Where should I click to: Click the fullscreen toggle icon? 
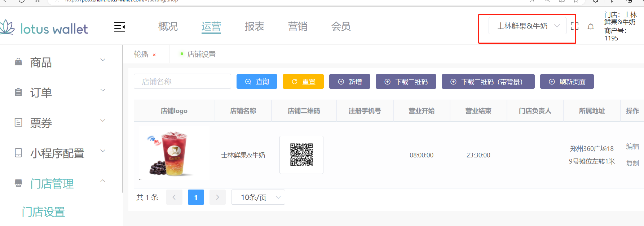point(574,26)
